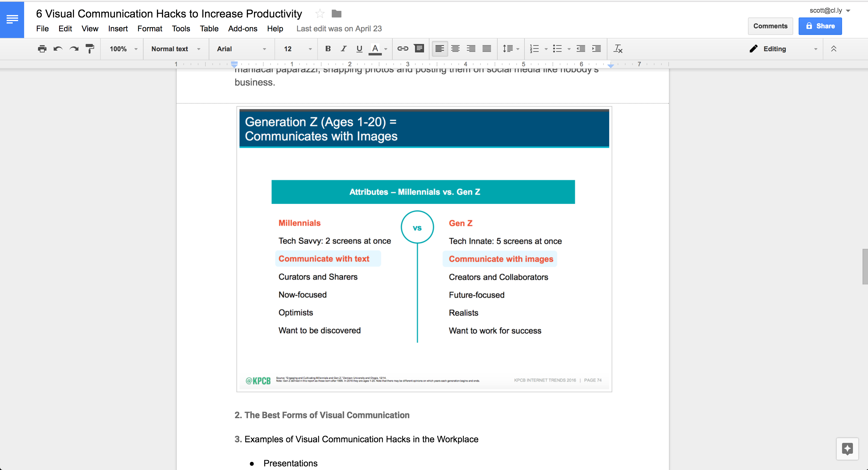868x470 pixels.
Task: Click the 'Presentations' bullet item
Action: pyautogui.click(x=290, y=463)
